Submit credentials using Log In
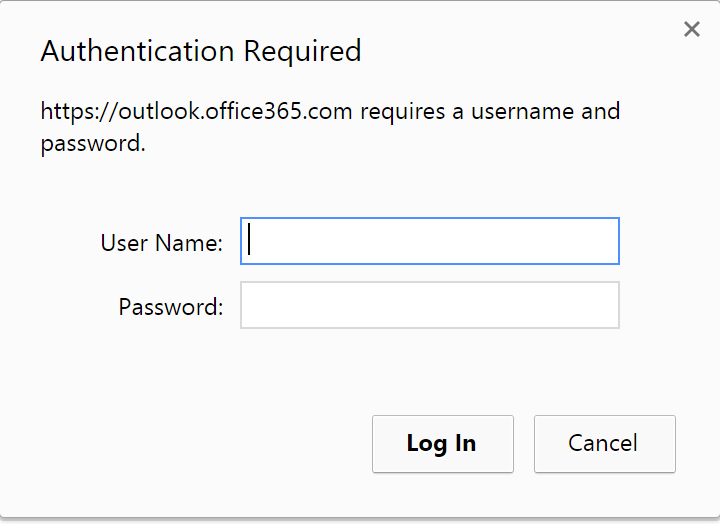The height and width of the screenshot is (524, 720). point(442,443)
